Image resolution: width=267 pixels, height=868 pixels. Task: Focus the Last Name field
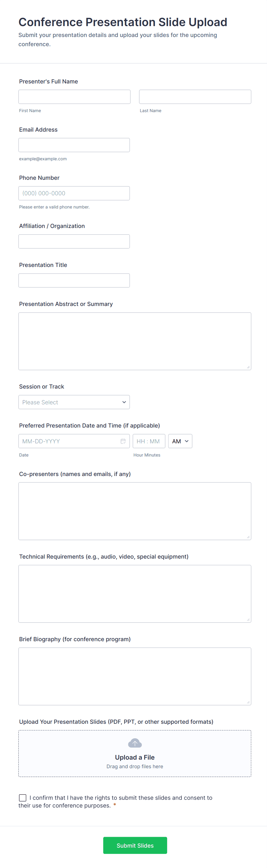(x=195, y=97)
